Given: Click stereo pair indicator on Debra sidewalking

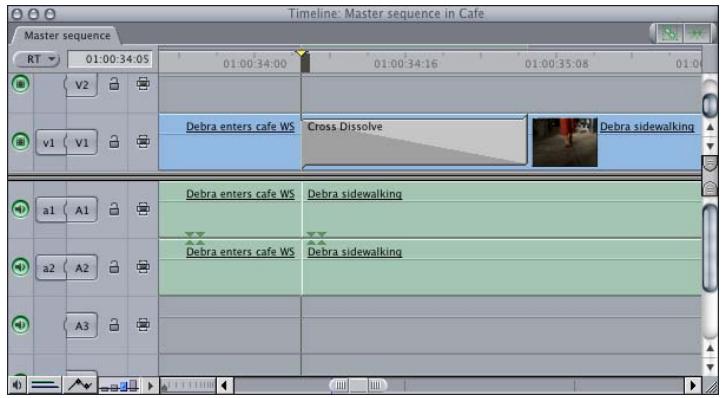Looking at the screenshot, I should point(316,238).
